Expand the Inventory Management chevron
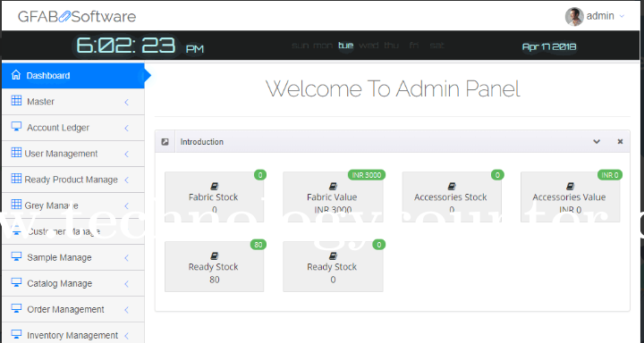This screenshot has height=343, width=644. click(126, 335)
